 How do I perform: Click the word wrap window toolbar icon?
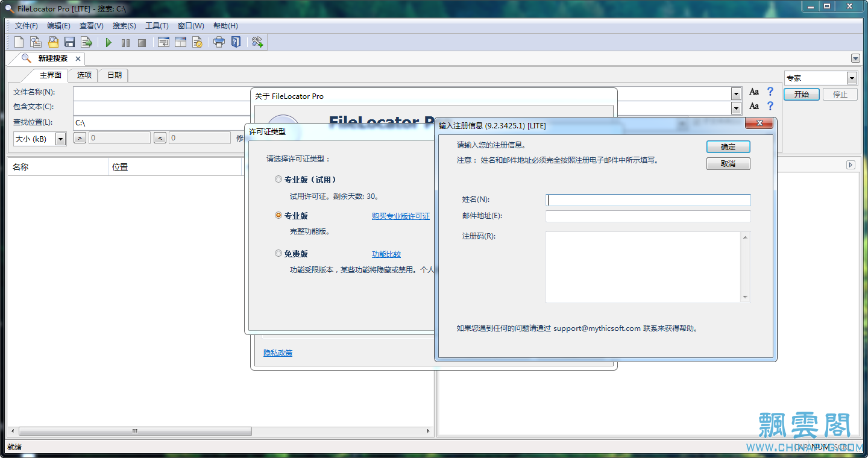163,42
